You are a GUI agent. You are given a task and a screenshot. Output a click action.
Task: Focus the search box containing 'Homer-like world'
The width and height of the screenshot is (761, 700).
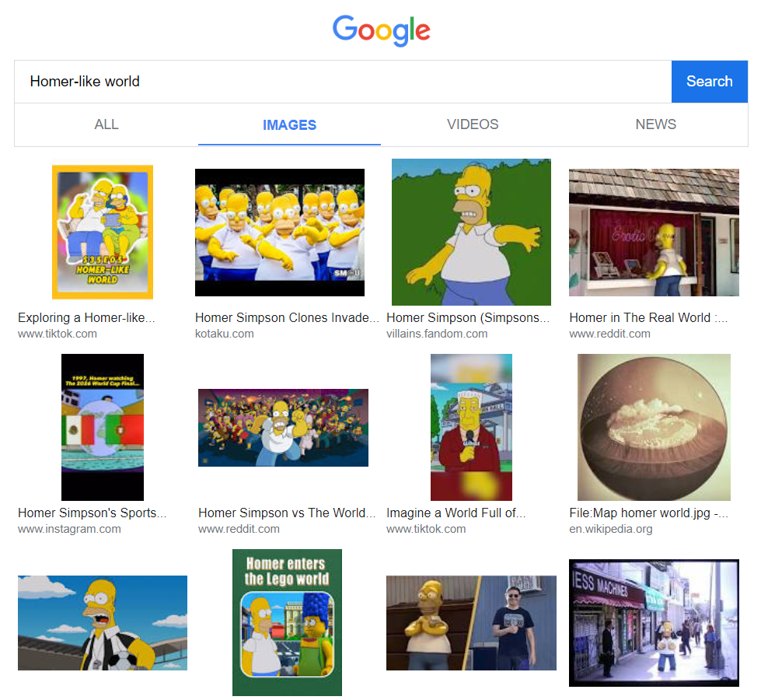click(x=342, y=82)
